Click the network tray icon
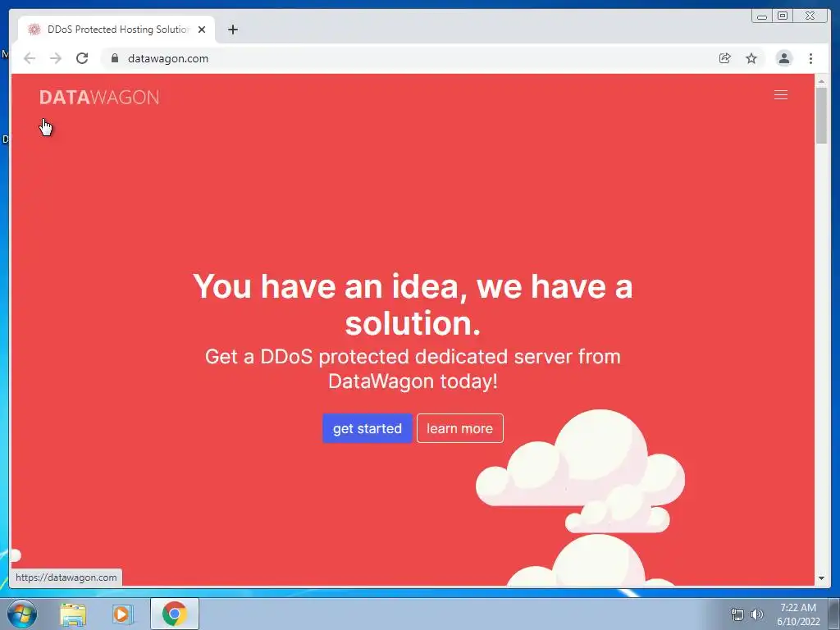The width and height of the screenshot is (840, 630). [737, 614]
